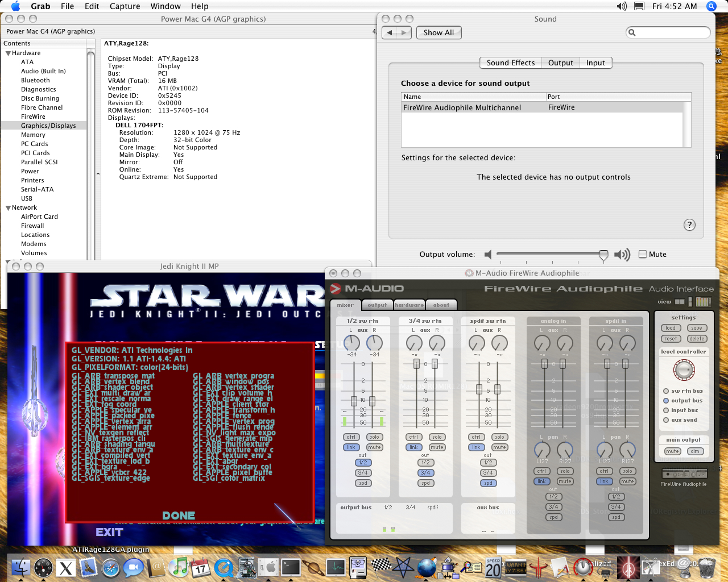Viewport: 728px width, 582px height.
Task: Click left fader of 1/2 sw rtn channel
Action: coord(354,401)
